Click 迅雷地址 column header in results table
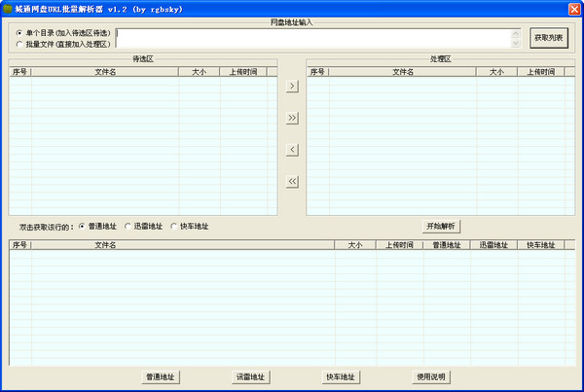This screenshot has width=584, height=392. point(493,245)
